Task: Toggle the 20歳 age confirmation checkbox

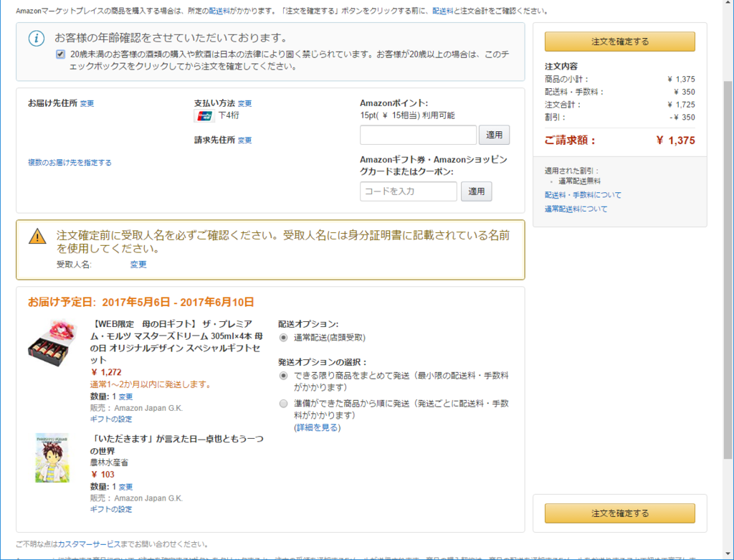Action: click(60, 54)
